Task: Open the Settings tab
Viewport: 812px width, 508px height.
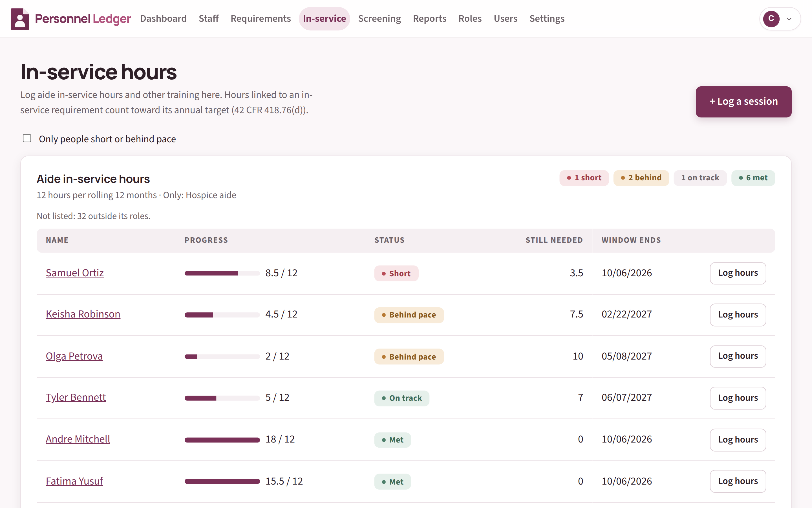Action: click(x=547, y=18)
